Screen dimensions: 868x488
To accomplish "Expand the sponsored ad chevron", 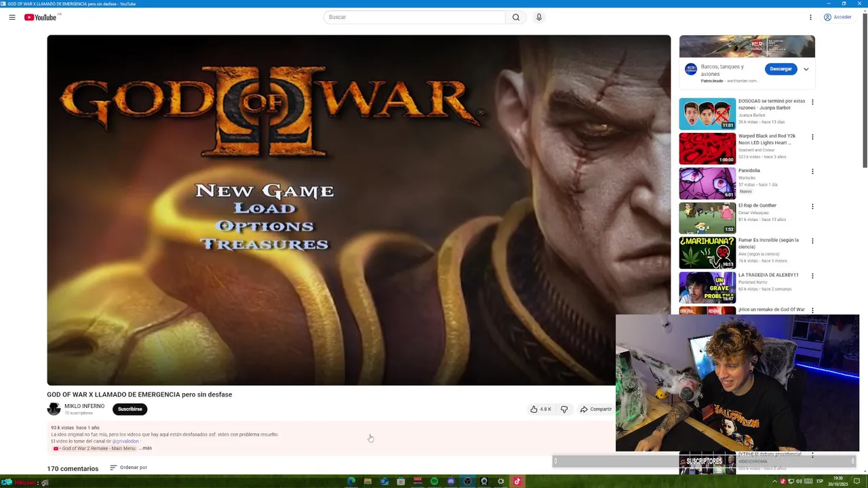I will [x=806, y=69].
